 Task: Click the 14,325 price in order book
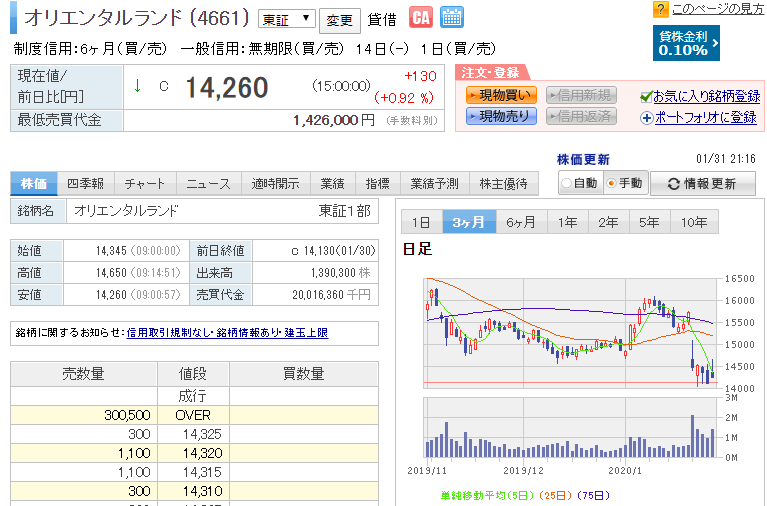202,434
